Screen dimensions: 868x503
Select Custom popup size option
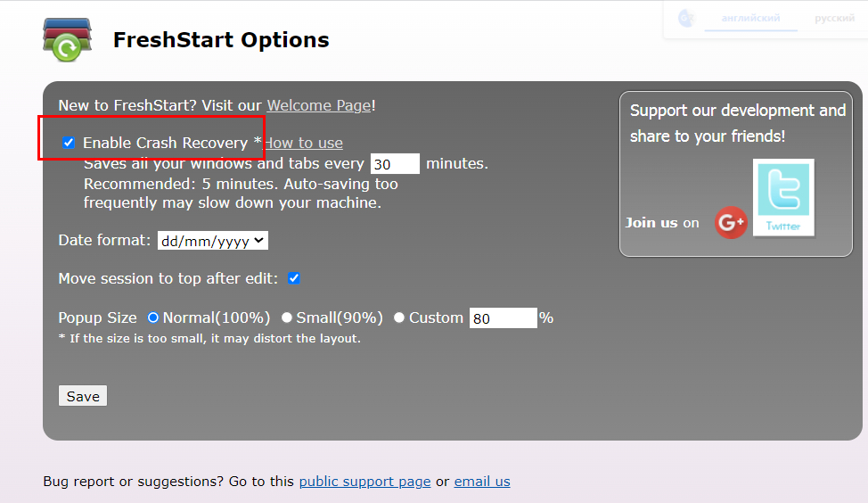(x=399, y=317)
